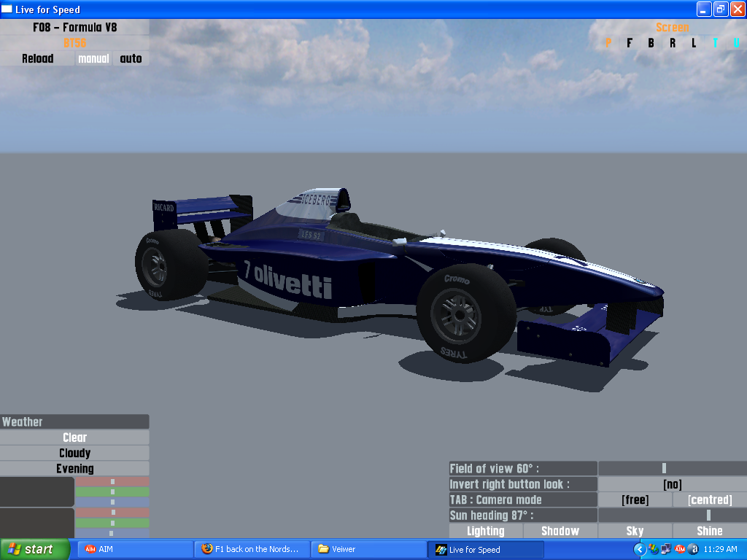Click the network connection tray icon
Viewport: 747px width, 560px height.
[666, 549]
